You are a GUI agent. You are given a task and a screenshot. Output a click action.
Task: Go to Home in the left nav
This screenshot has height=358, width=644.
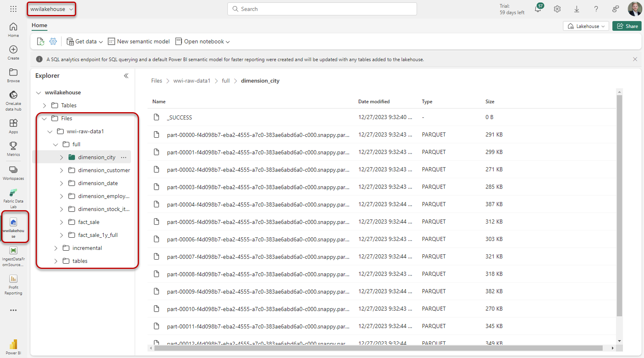(x=13, y=30)
